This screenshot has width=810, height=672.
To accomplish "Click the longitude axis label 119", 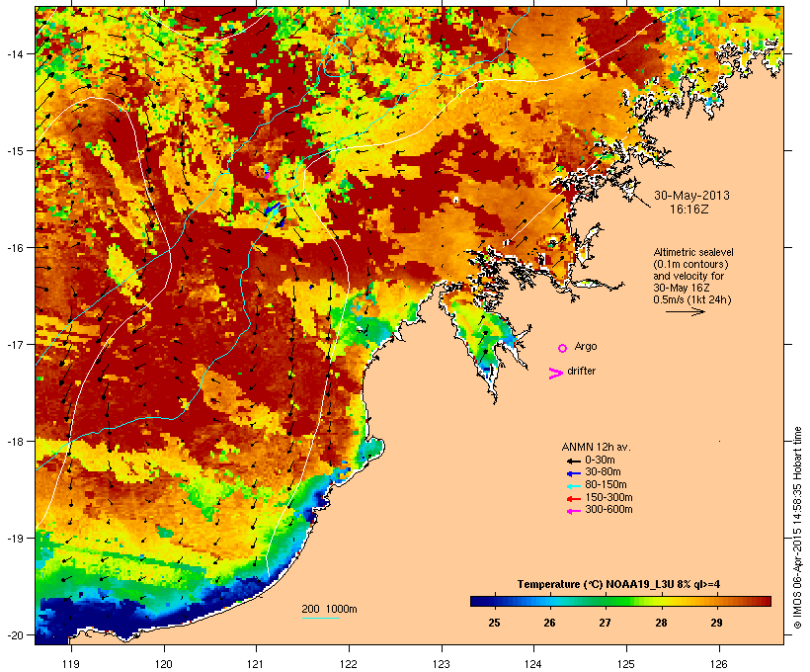I will 71,664.
